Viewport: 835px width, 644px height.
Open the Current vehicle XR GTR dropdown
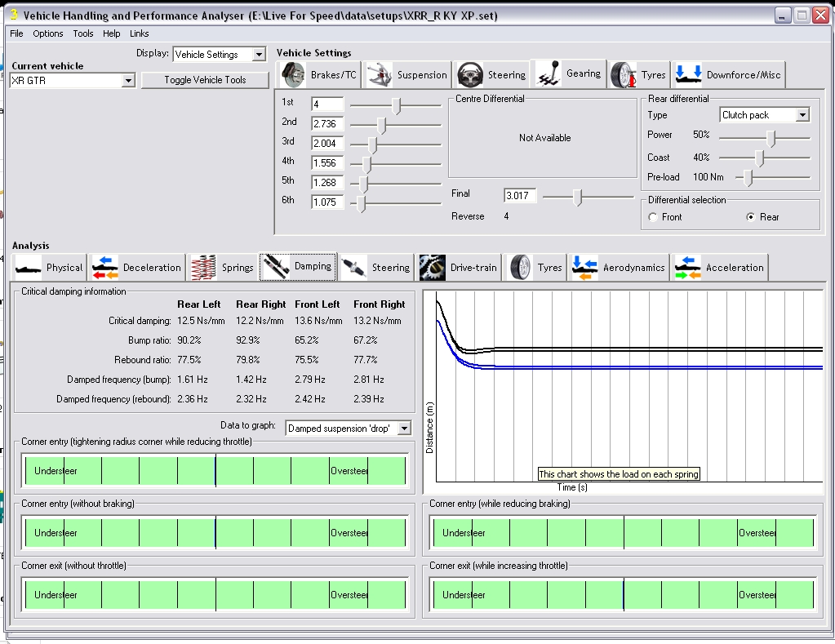click(x=128, y=81)
